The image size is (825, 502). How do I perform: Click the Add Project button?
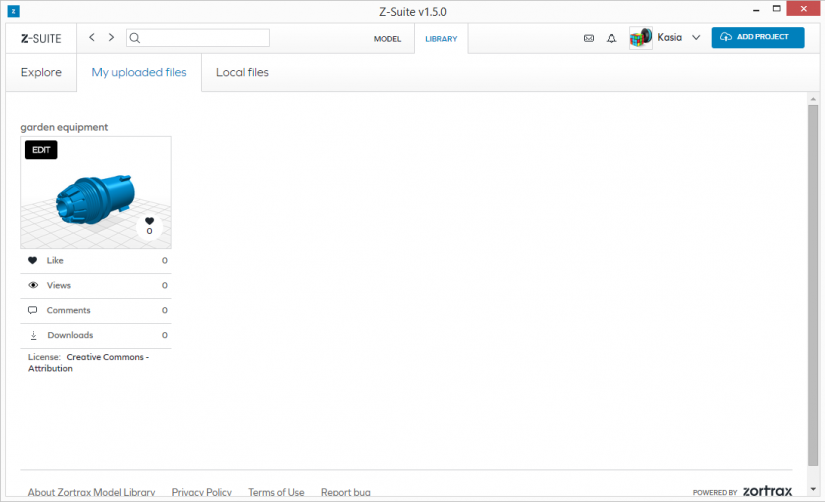click(x=758, y=37)
